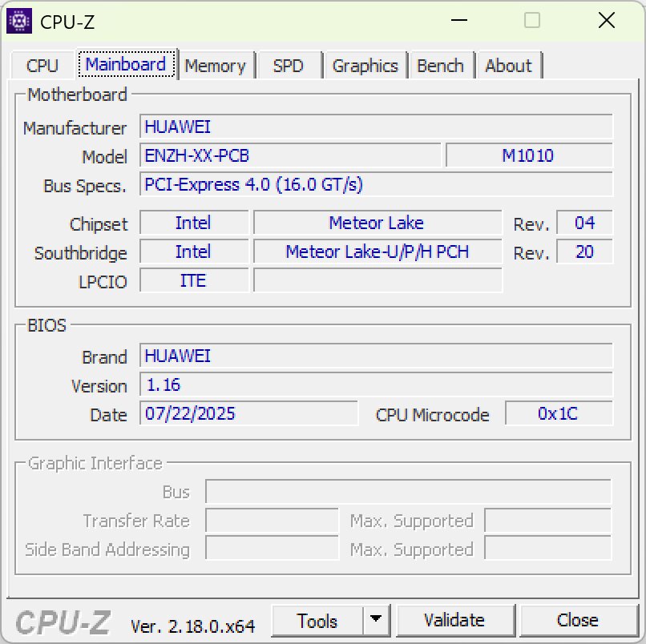Click the empty LPCIO model field
This screenshot has height=644, width=646.
[x=378, y=280]
